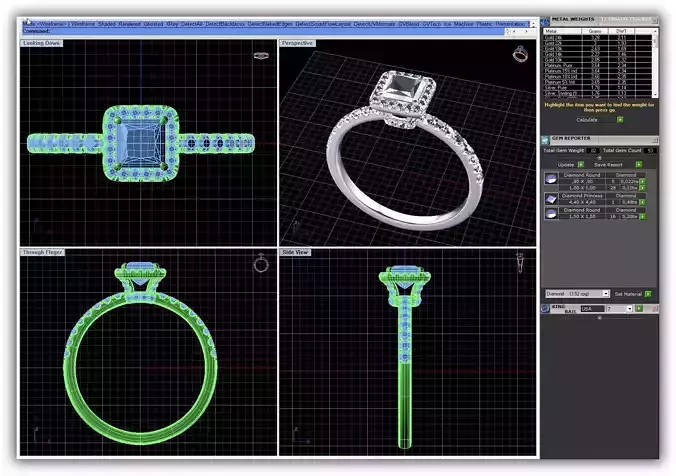Open ring size 7 dropdown arrow
The width and height of the screenshot is (676, 476).
pyautogui.click(x=629, y=309)
